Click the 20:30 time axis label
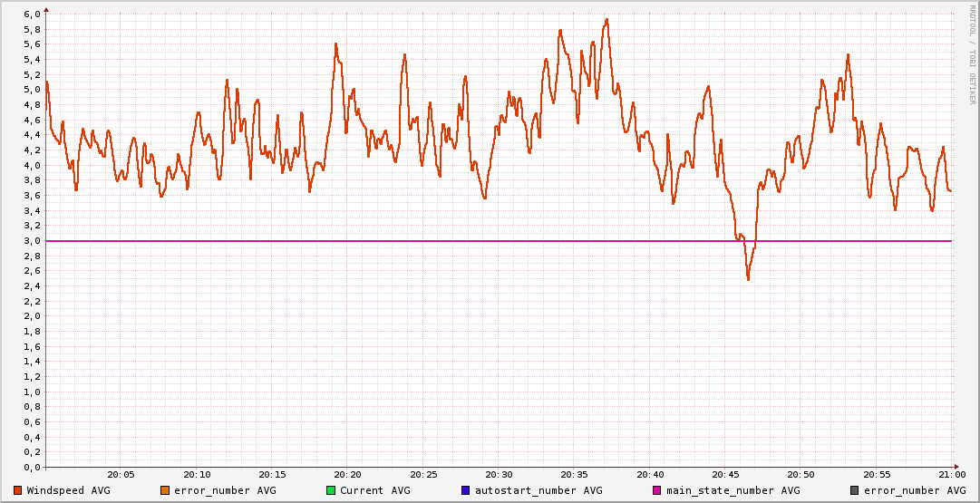The image size is (980, 503). pos(499,475)
